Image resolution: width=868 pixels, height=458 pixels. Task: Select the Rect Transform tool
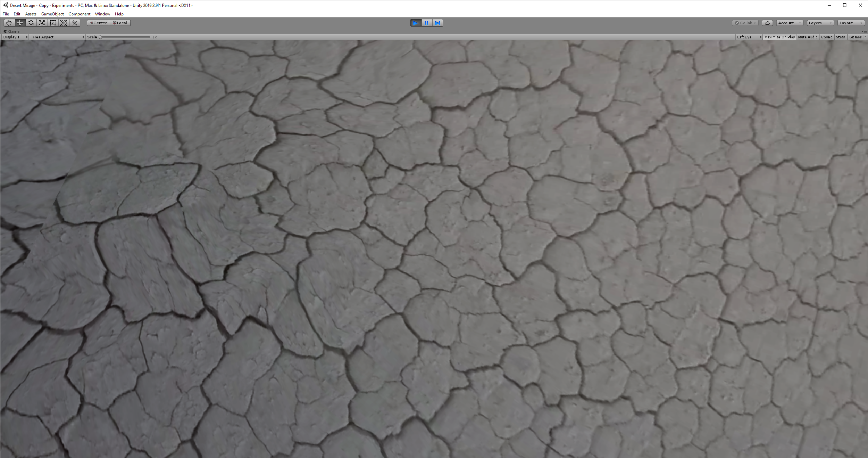click(53, 23)
